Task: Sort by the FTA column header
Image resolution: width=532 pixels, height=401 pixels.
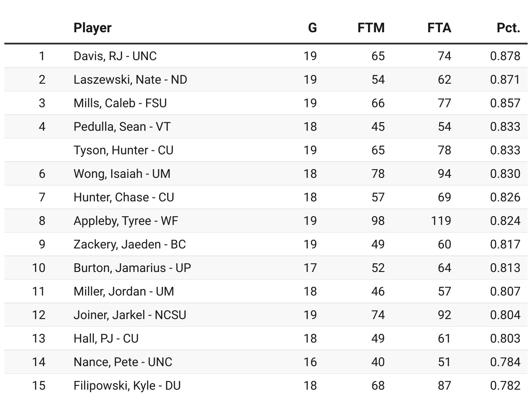Action: pyautogui.click(x=439, y=28)
